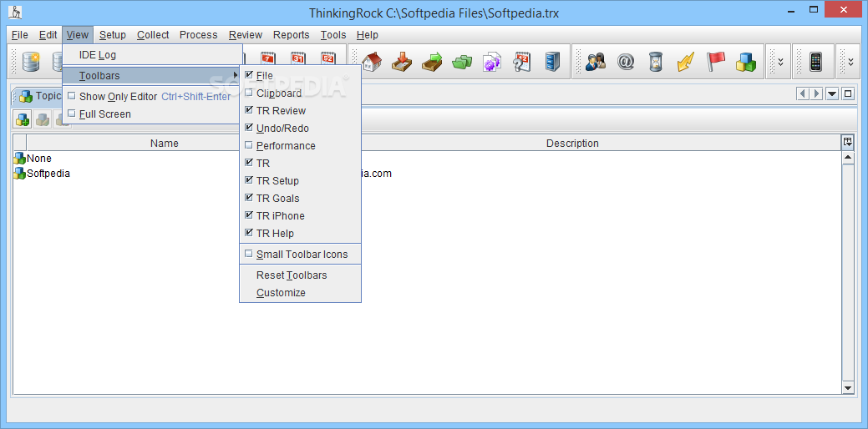Screen dimensions: 868x429
Task: Choose Reset Toolbars
Action: click(x=292, y=275)
